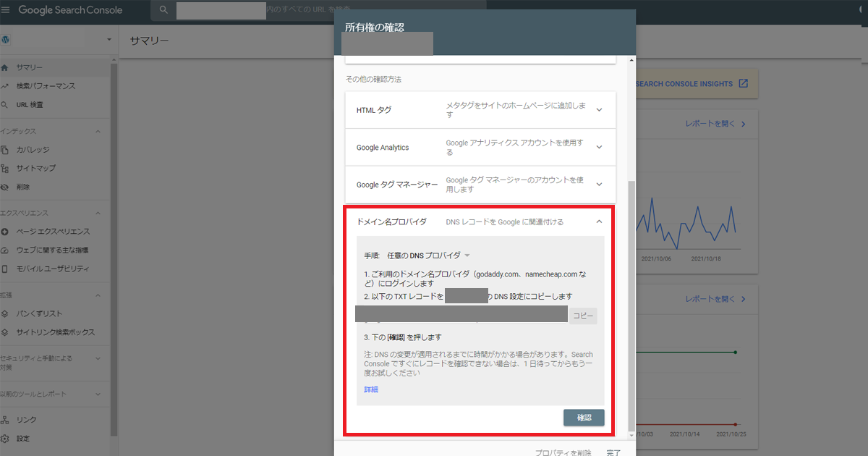Expand the Google Analytics verification method
Screen dimensions: 868x456
coord(599,148)
